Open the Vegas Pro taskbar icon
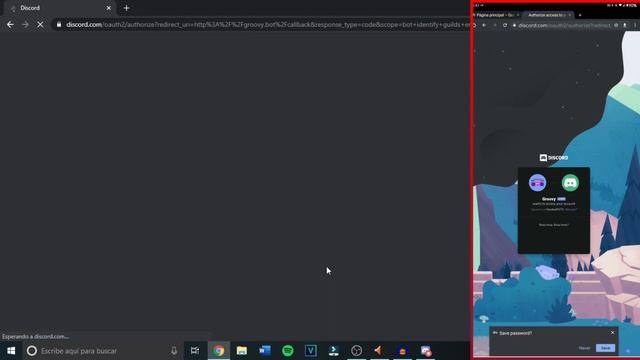Viewport: 640px width, 360px height. point(311,351)
